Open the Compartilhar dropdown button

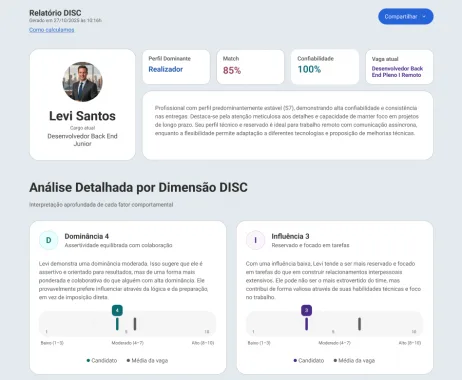click(405, 16)
